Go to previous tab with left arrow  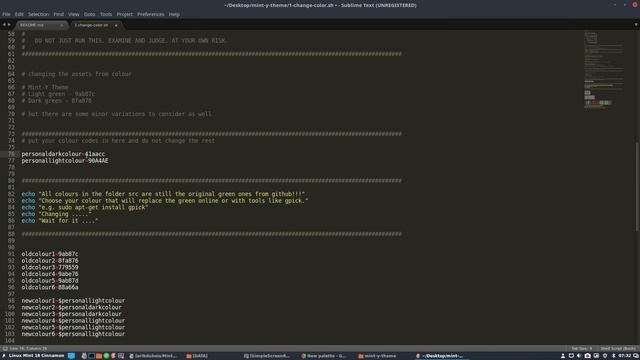coord(4,25)
